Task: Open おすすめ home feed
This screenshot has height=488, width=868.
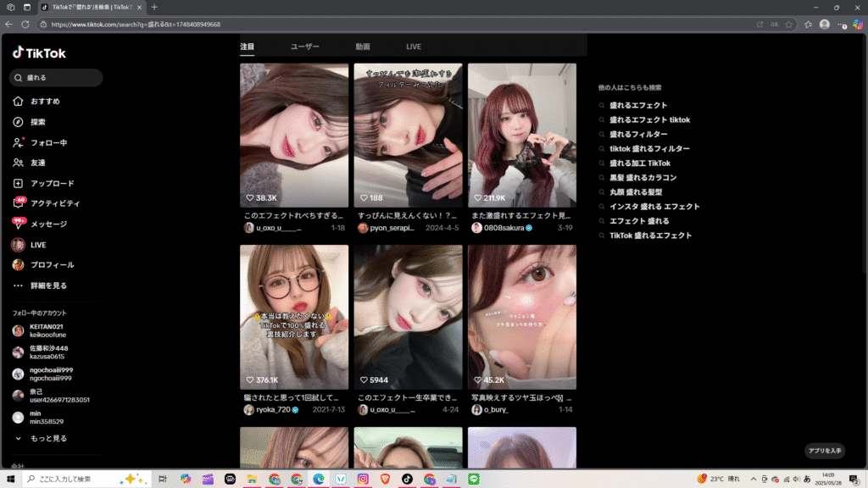Action: point(36,102)
